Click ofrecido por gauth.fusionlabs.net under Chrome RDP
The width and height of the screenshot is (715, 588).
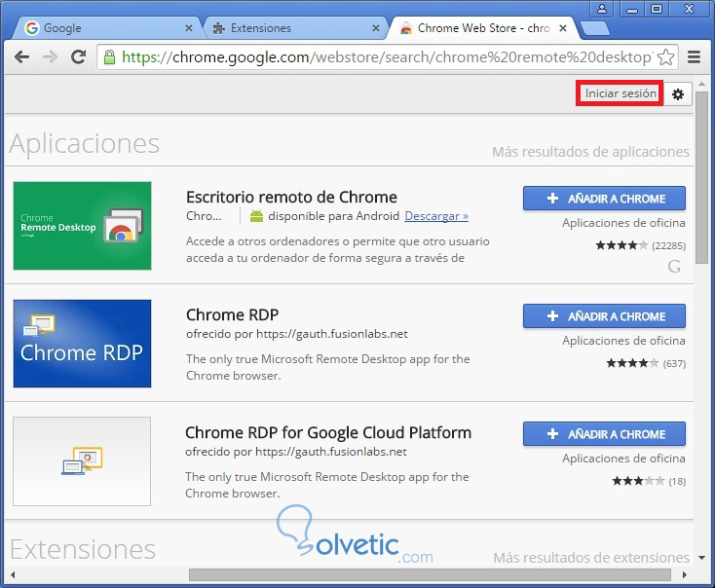[x=297, y=334]
